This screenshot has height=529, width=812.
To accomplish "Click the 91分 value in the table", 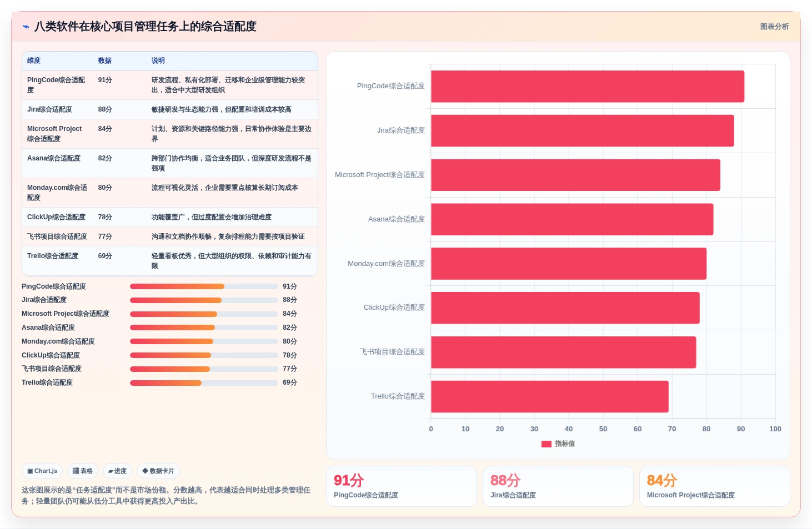I will (105, 80).
